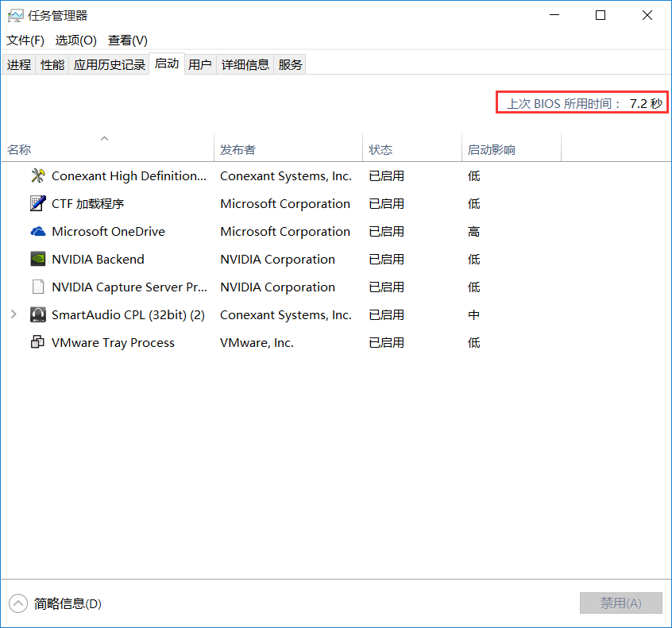Click Conexant Systems publisher of SmartAudio row

click(286, 315)
